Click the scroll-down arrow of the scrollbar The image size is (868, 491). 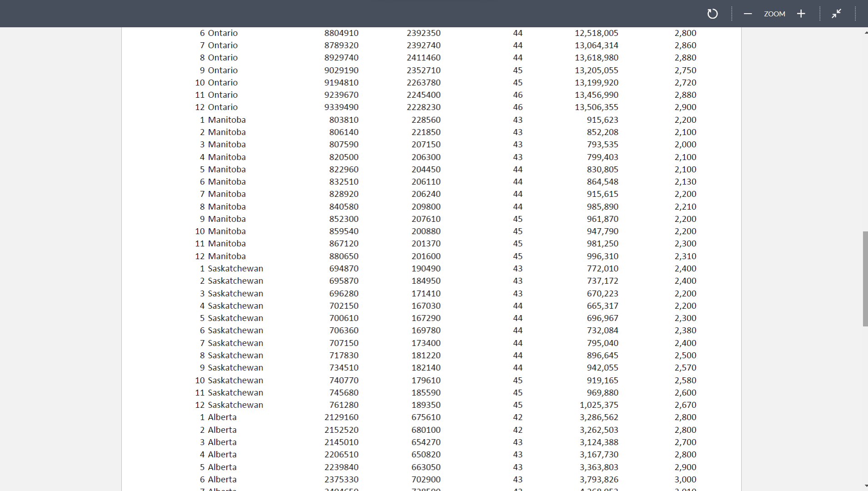(x=865, y=486)
